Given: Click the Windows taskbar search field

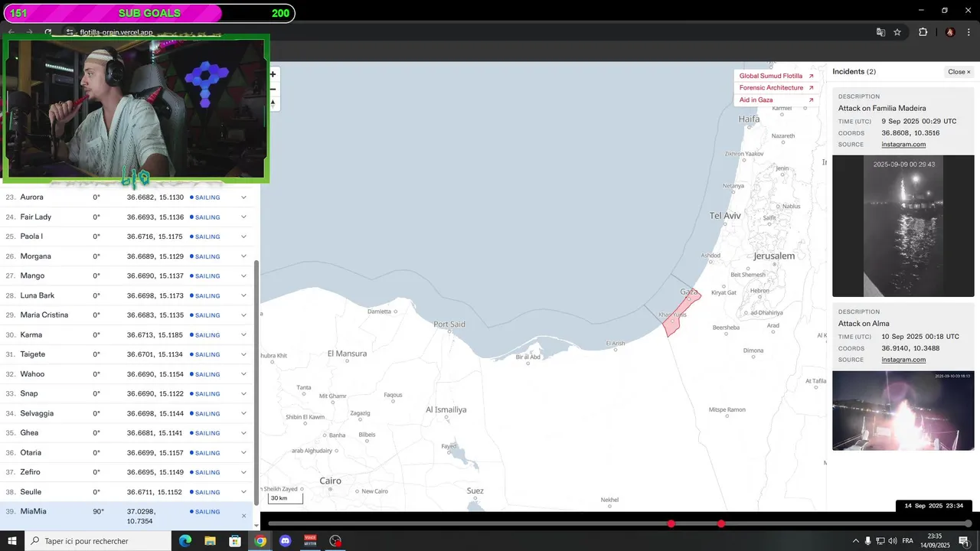Looking at the screenshot, I should pos(96,541).
